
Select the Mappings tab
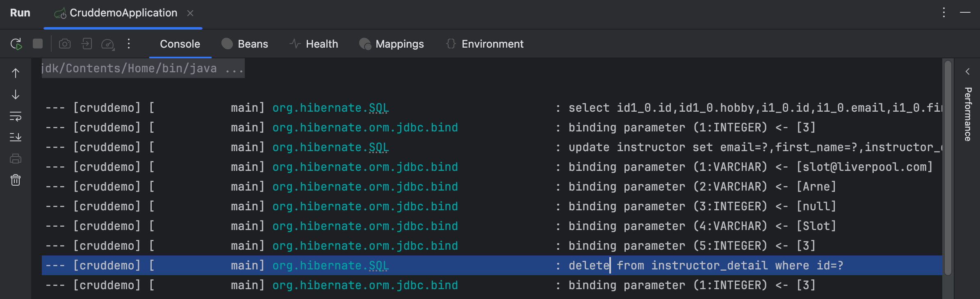pos(392,44)
